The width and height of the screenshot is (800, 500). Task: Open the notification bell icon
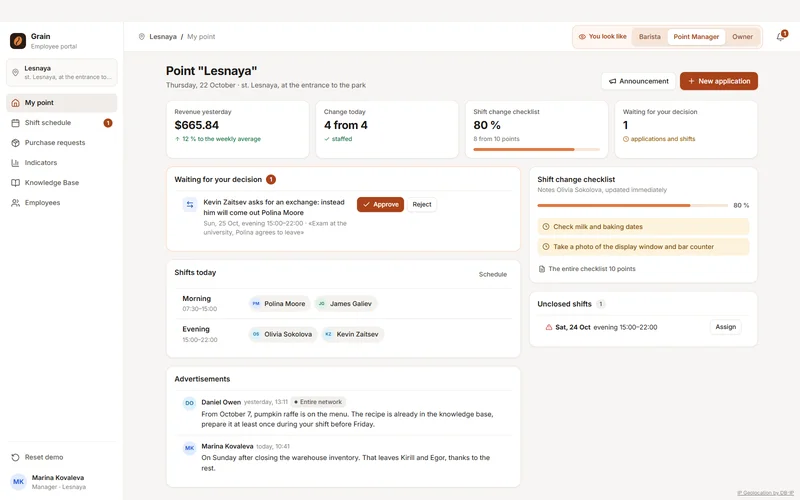(x=781, y=37)
